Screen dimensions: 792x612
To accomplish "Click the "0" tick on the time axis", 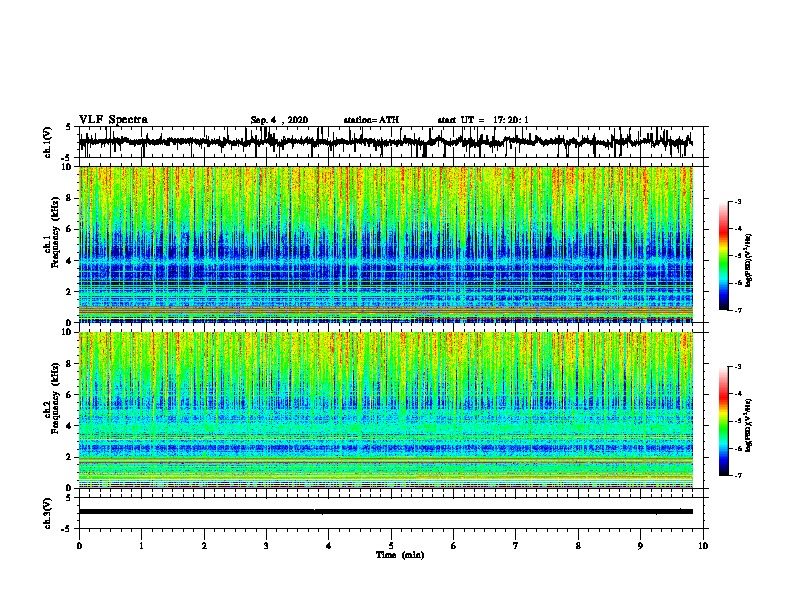I will point(79,546).
